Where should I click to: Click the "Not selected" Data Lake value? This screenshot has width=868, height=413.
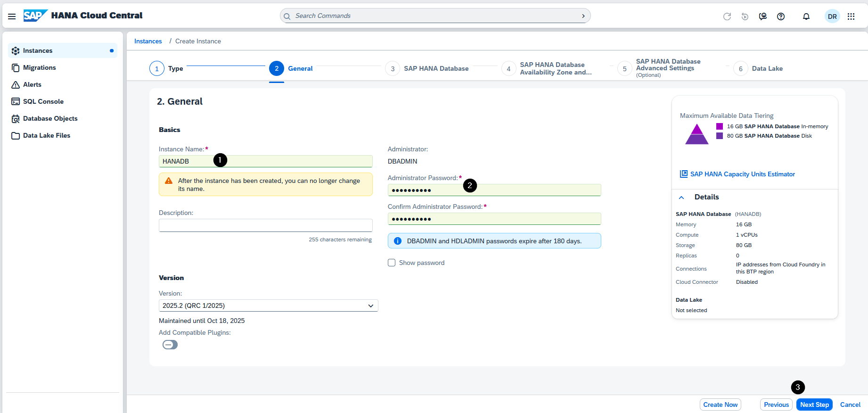point(691,310)
